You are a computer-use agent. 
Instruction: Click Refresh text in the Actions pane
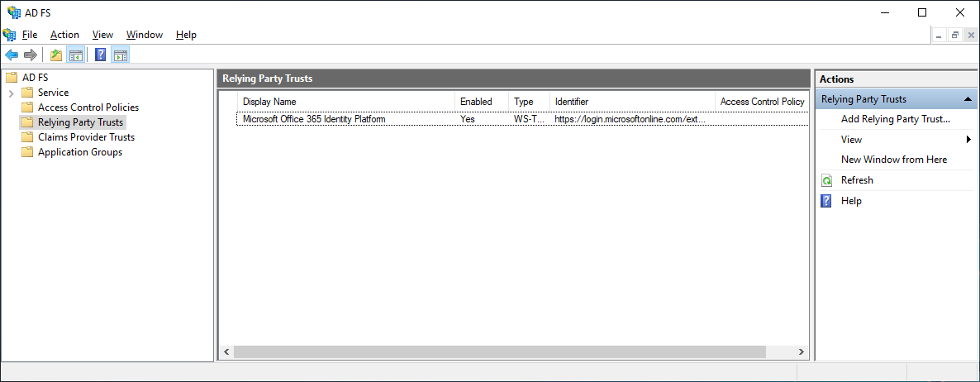(857, 180)
